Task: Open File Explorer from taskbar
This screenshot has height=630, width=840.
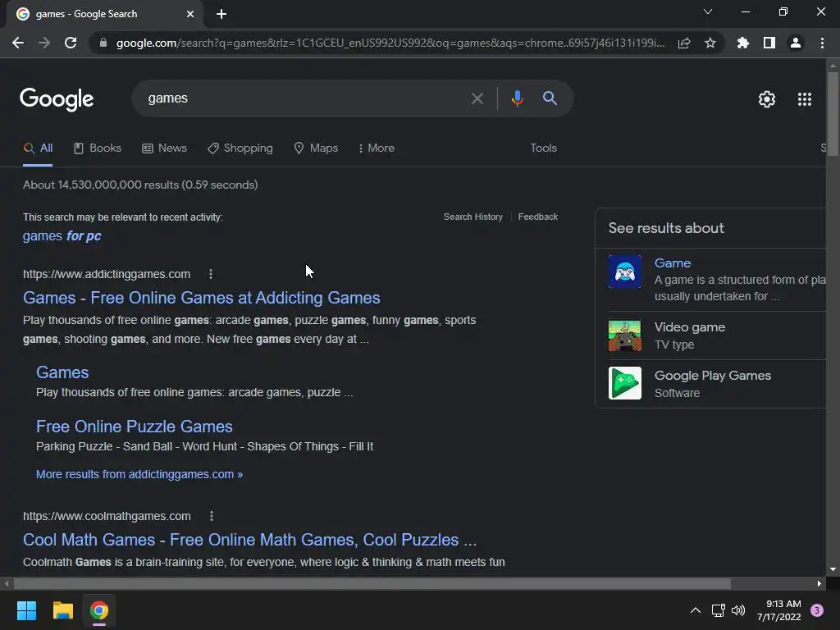Action: [62, 610]
